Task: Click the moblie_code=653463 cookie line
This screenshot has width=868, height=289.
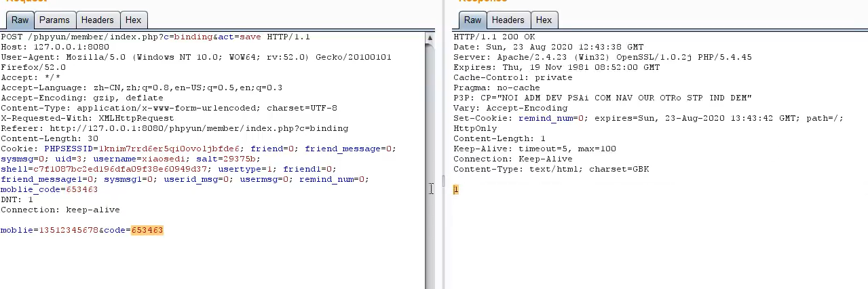Action: [x=50, y=189]
